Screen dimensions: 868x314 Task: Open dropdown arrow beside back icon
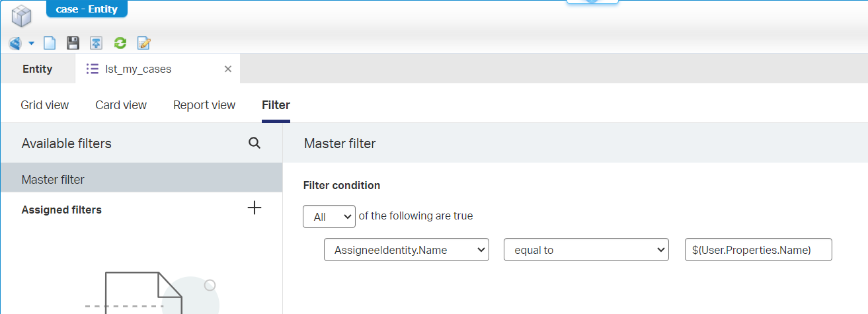click(x=31, y=44)
